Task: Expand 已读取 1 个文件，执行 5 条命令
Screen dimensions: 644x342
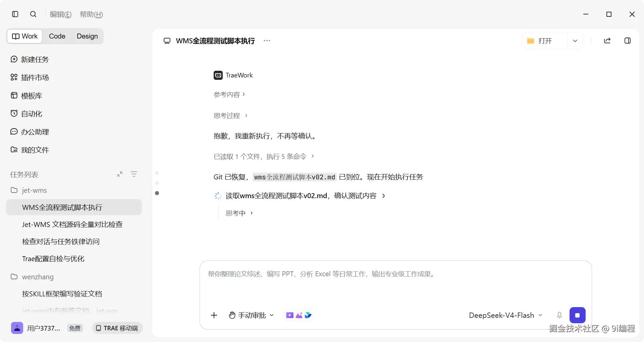Action: (264, 156)
